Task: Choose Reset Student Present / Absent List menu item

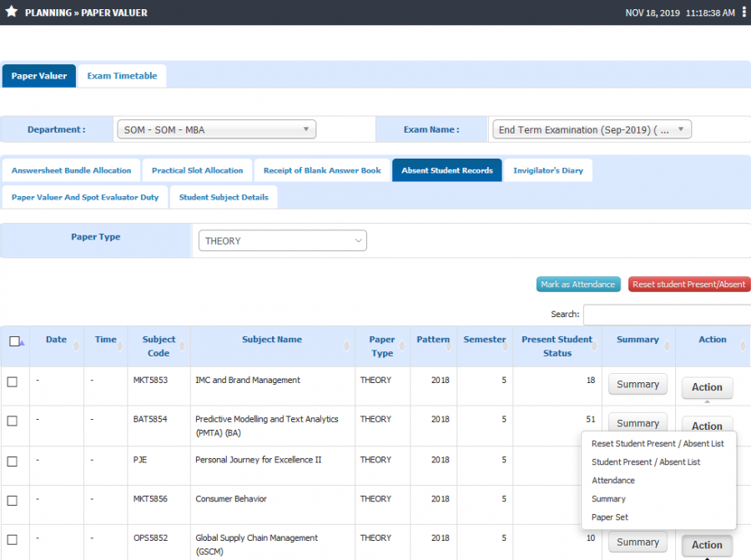Action: click(x=658, y=444)
